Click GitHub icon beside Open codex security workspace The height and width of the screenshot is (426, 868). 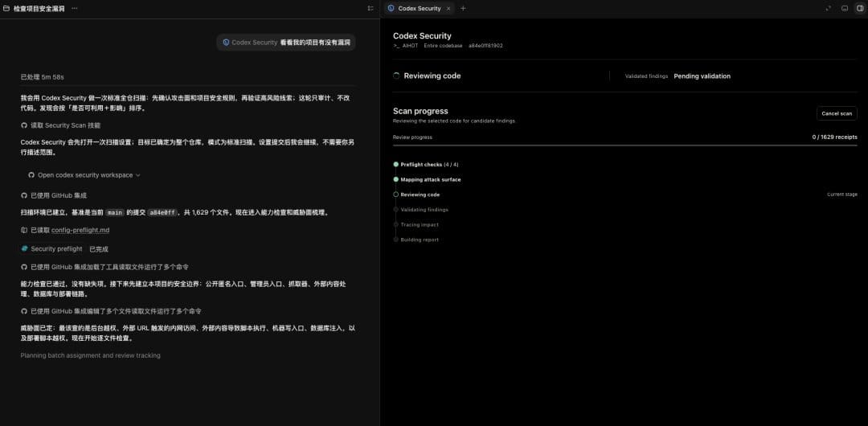coord(31,175)
